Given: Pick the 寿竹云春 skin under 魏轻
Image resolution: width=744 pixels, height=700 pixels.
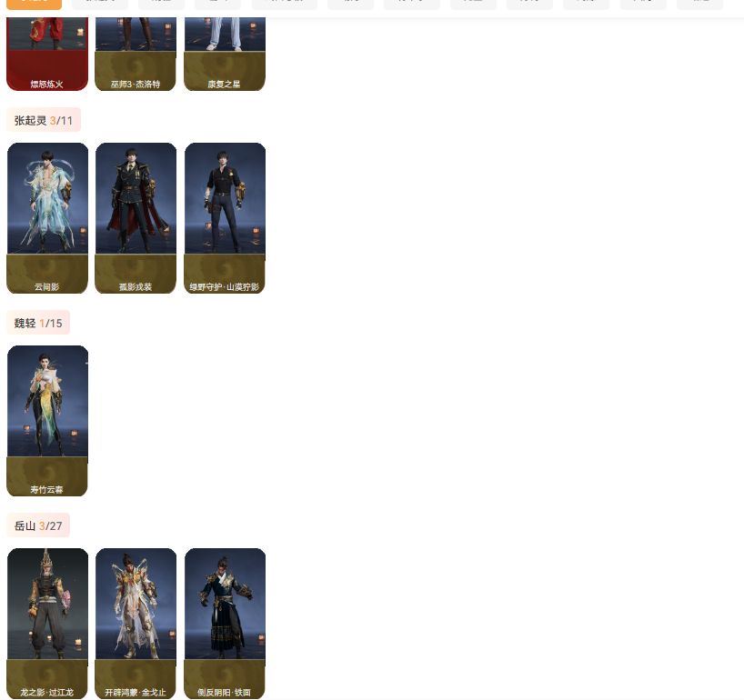Looking at the screenshot, I should click(x=47, y=421).
